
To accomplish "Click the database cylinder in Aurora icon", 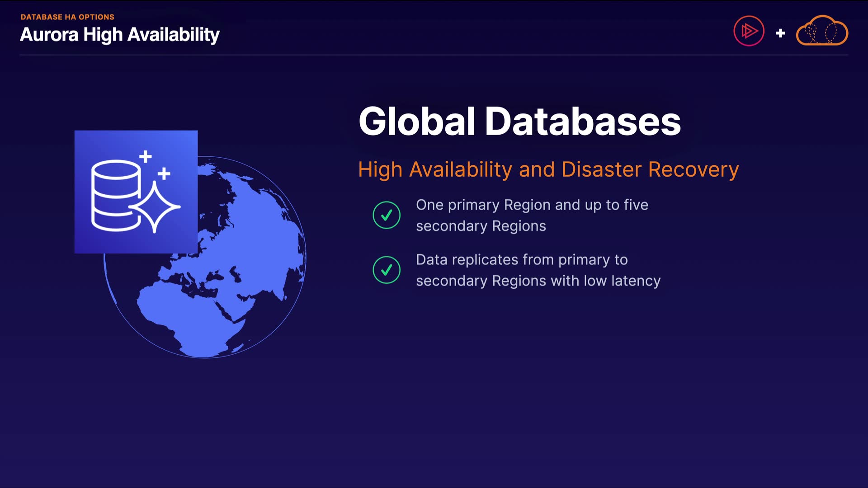I will pyautogui.click(x=115, y=195).
